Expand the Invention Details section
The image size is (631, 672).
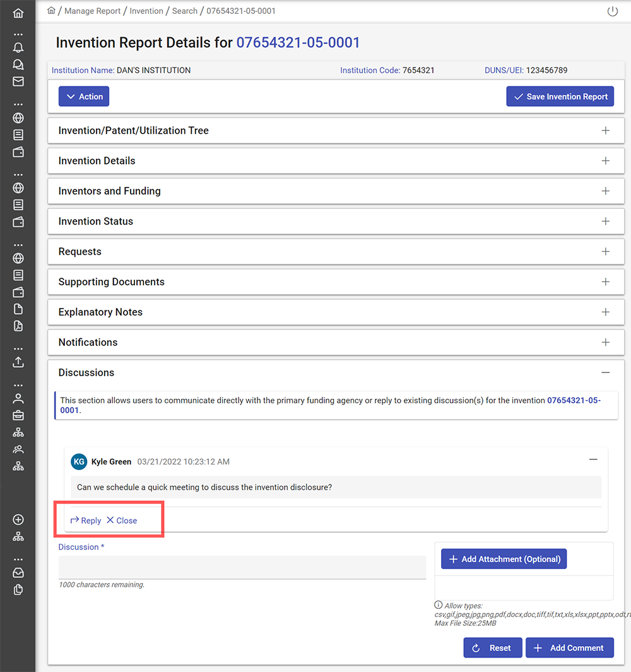tap(605, 161)
